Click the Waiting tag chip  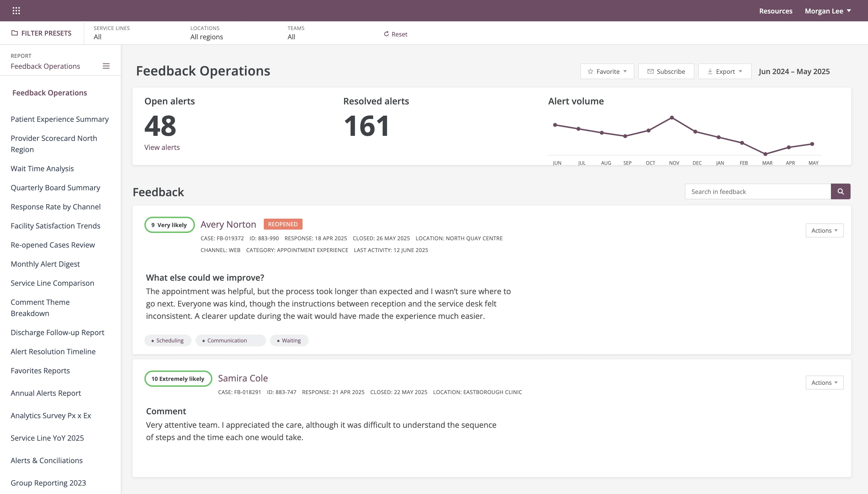(289, 341)
